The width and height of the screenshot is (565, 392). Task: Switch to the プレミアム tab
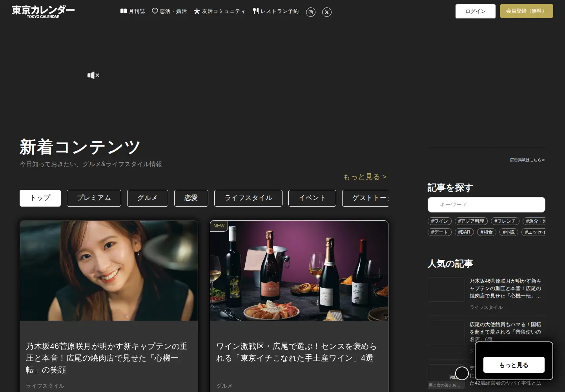coord(94,198)
